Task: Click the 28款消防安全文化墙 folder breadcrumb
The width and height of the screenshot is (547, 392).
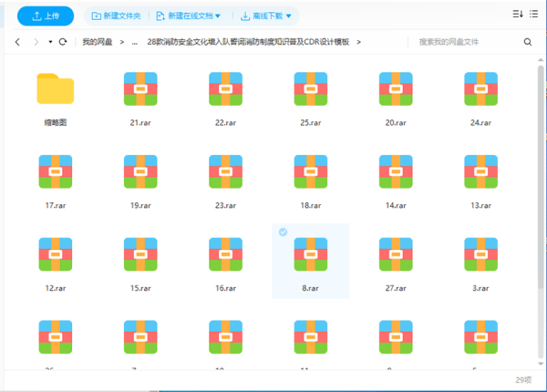Action: [x=248, y=42]
